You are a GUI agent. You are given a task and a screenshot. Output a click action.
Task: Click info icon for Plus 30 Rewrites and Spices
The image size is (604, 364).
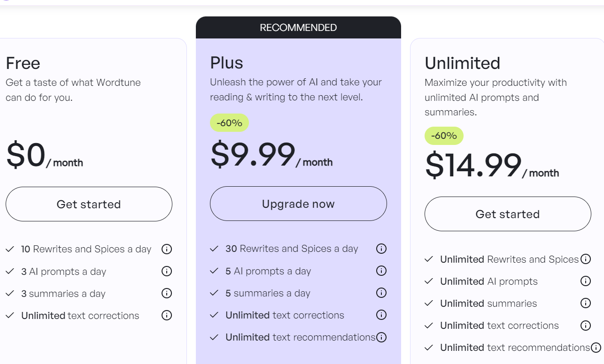381,249
